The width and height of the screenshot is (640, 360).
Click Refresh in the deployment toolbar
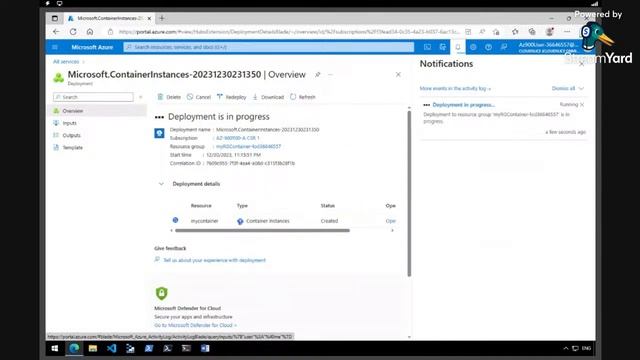pyautogui.click(x=303, y=97)
